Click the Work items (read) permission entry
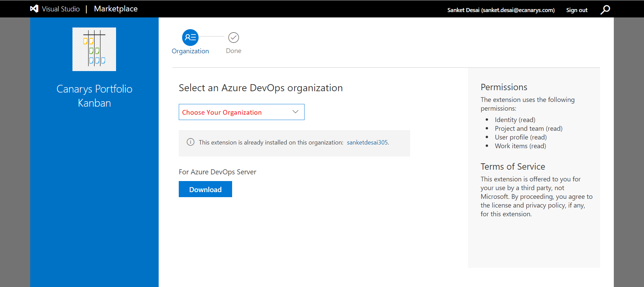The image size is (644, 287). pyautogui.click(x=520, y=146)
